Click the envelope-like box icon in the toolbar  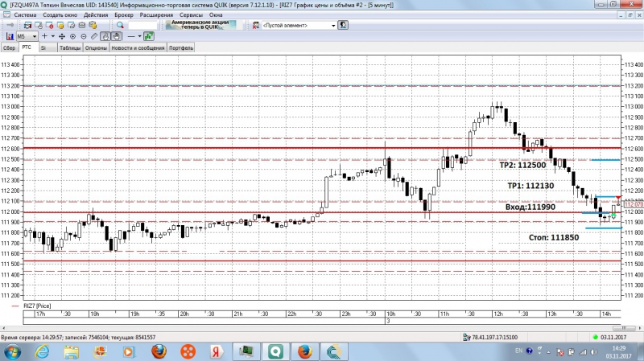pyautogui.click(x=82, y=26)
